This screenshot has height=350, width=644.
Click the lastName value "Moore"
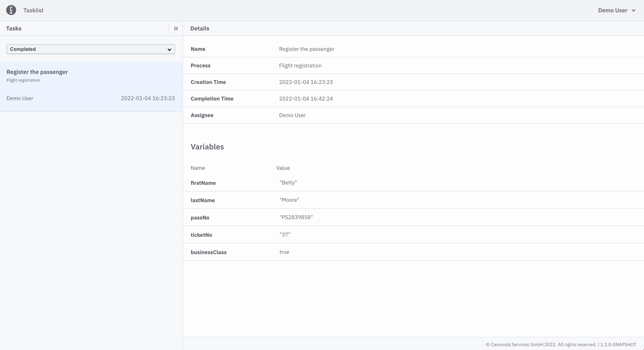point(289,200)
